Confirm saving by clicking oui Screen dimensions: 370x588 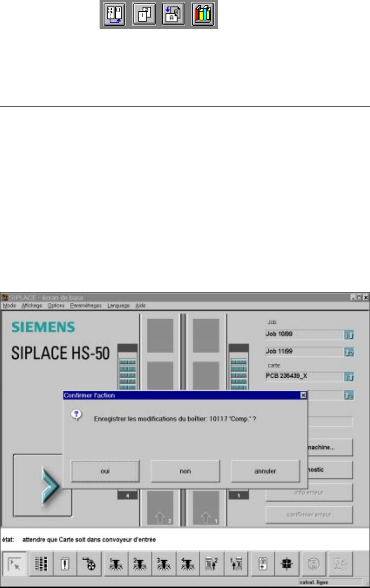pyautogui.click(x=105, y=471)
